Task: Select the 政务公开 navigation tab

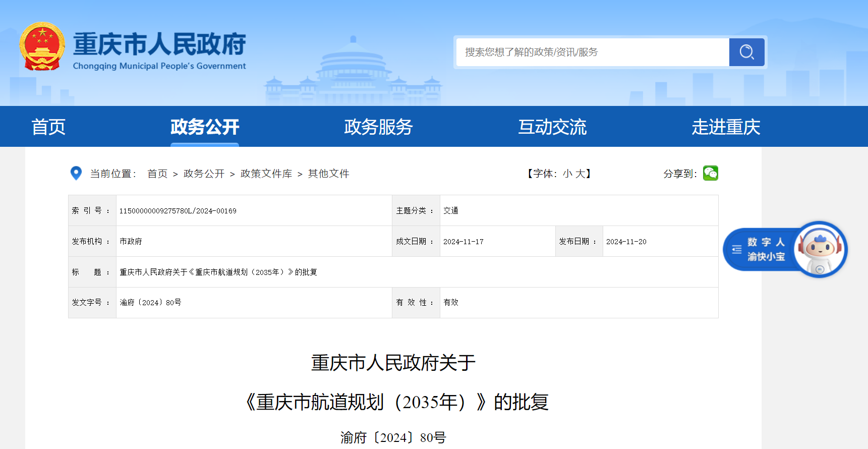Action: 205,127
